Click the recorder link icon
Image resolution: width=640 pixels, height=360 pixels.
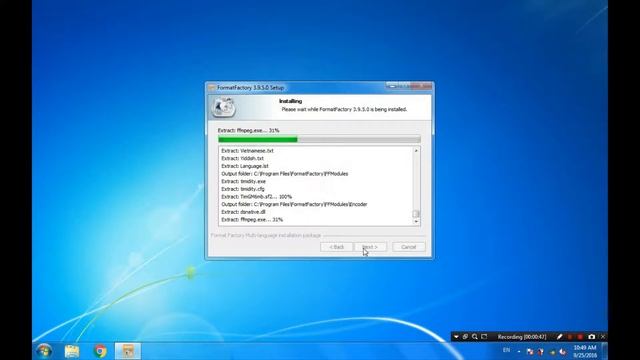(465, 337)
